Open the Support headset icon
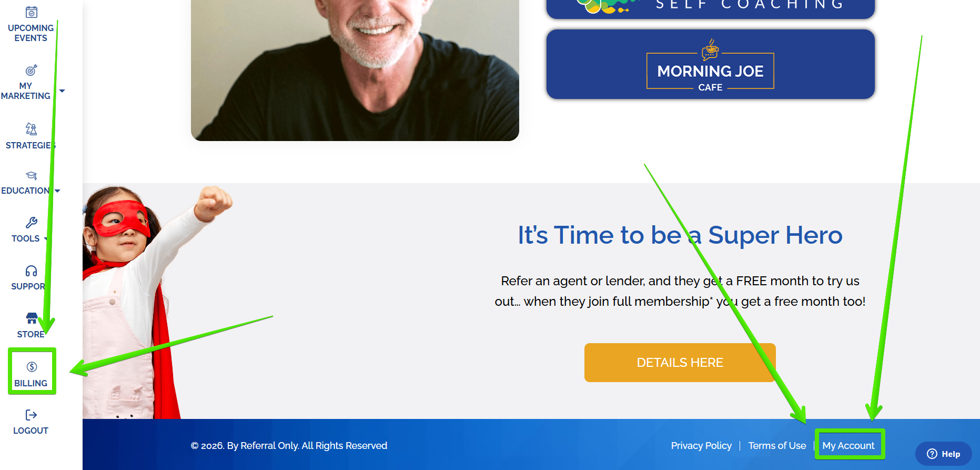 [32, 271]
